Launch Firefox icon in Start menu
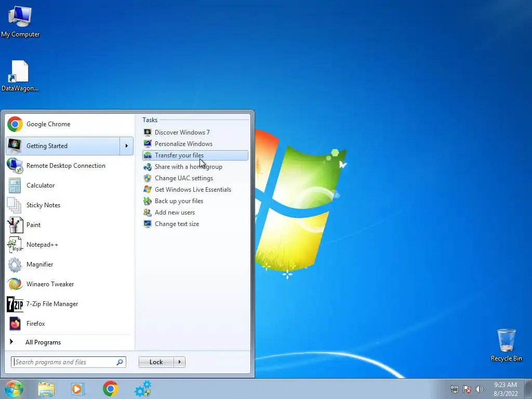 click(15, 324)
